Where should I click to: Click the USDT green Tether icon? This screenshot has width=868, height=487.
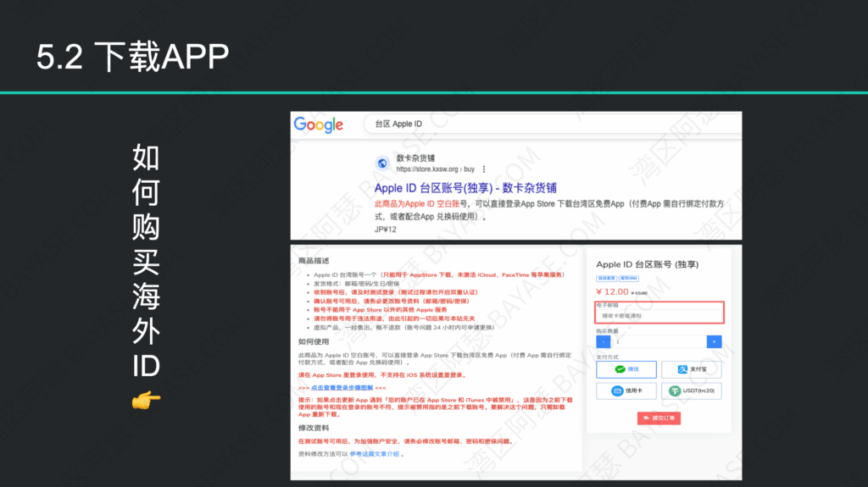676,391
